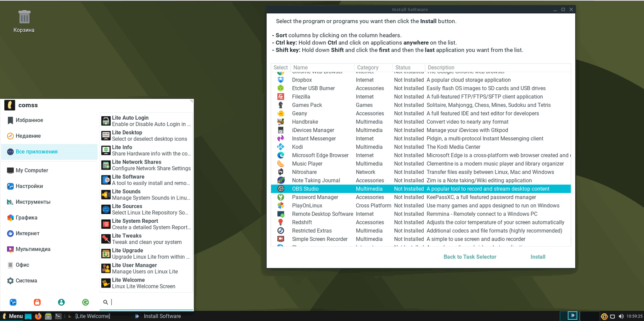The image size is (644, 321).
Task: Select the Избранное category
Action: [50, 120]
